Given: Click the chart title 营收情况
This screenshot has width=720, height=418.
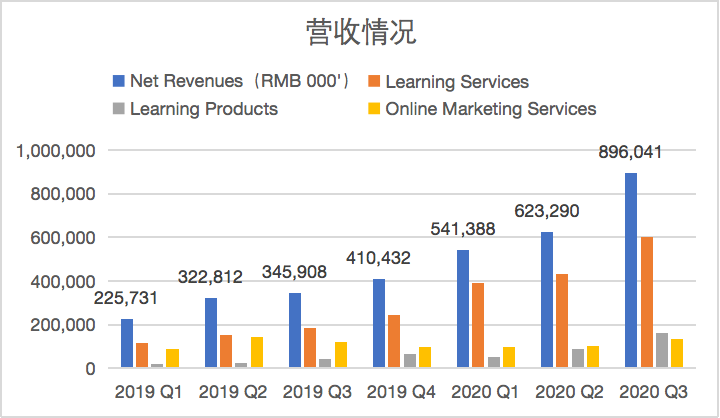Looking at the screenshot, I should click(x=360, y=33).
